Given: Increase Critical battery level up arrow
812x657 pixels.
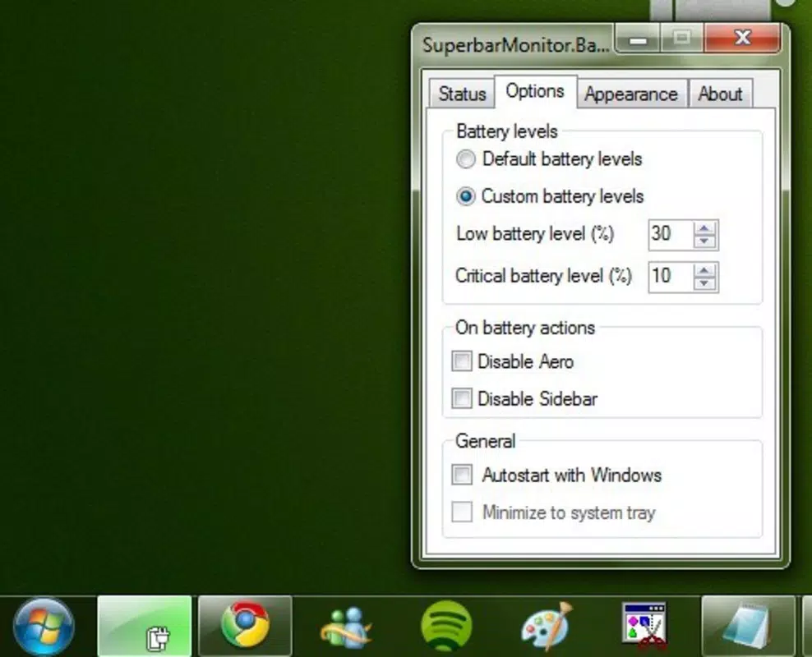Looking at the screenshot, I should coord(704,270).
